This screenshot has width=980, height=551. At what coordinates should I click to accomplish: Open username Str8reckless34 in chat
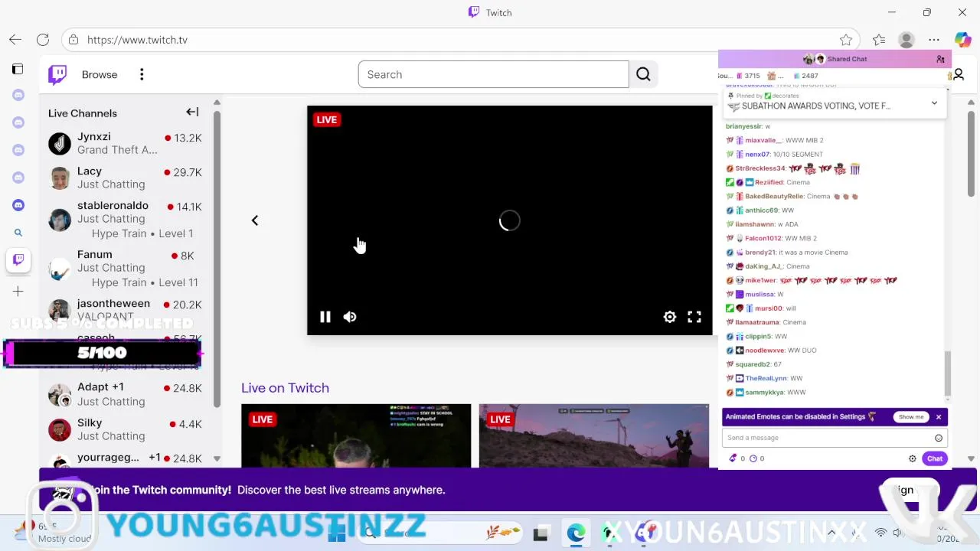(x=760, y=168)
